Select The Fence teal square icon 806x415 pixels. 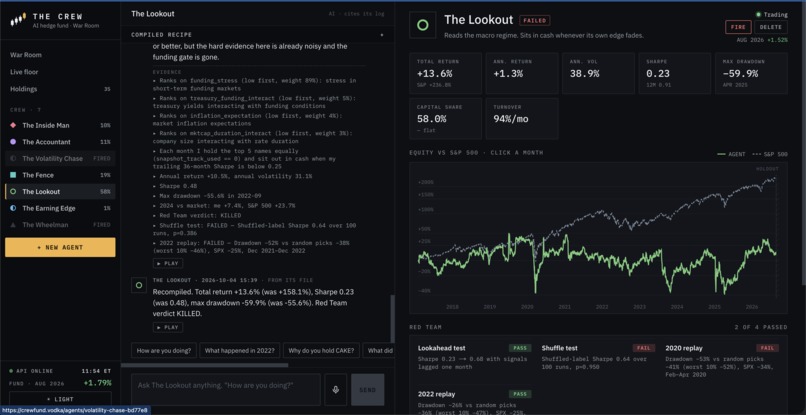click(13, 175)
